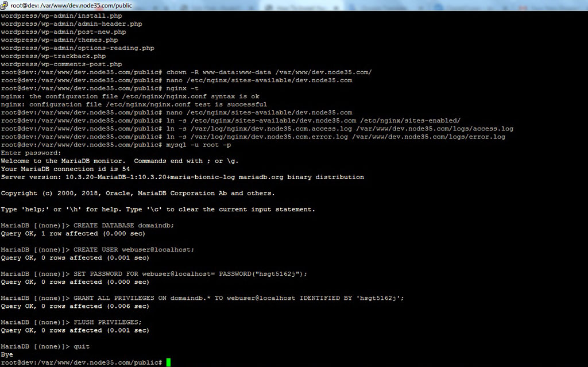Click the MariaDB quit command
Image resolution: width=588 pixels, height=367 pixels.
click(x=82, y=347)
